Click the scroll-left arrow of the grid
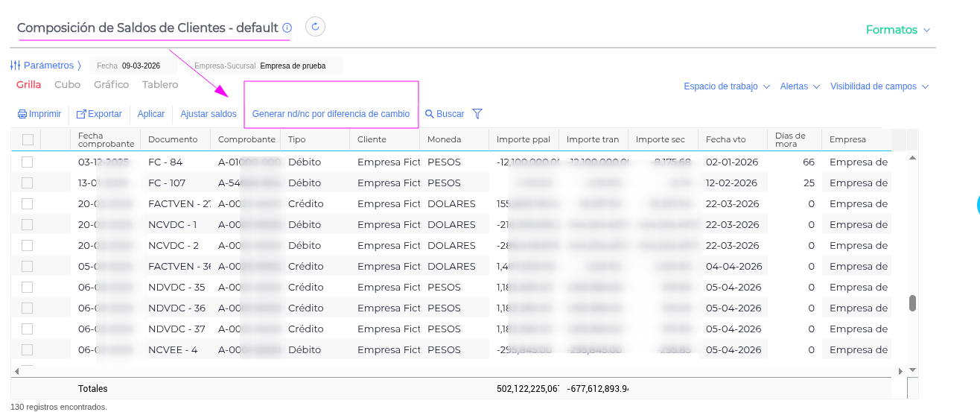 click(17, 370)
